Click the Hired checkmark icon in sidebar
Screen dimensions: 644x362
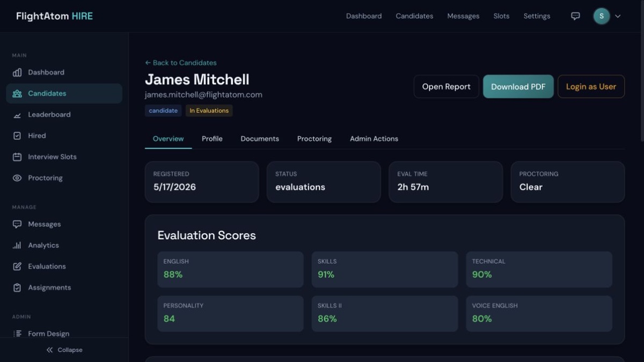click(x=17, y=136)
